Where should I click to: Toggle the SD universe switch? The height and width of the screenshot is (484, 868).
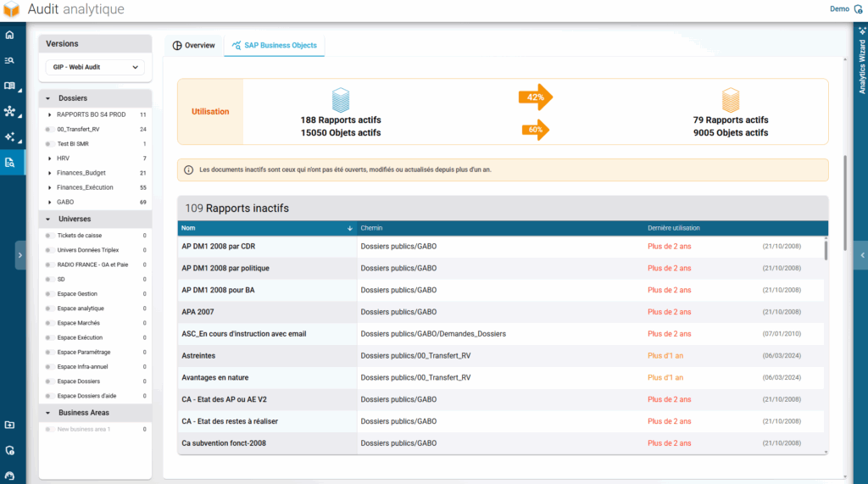click(x=48, y=279)
